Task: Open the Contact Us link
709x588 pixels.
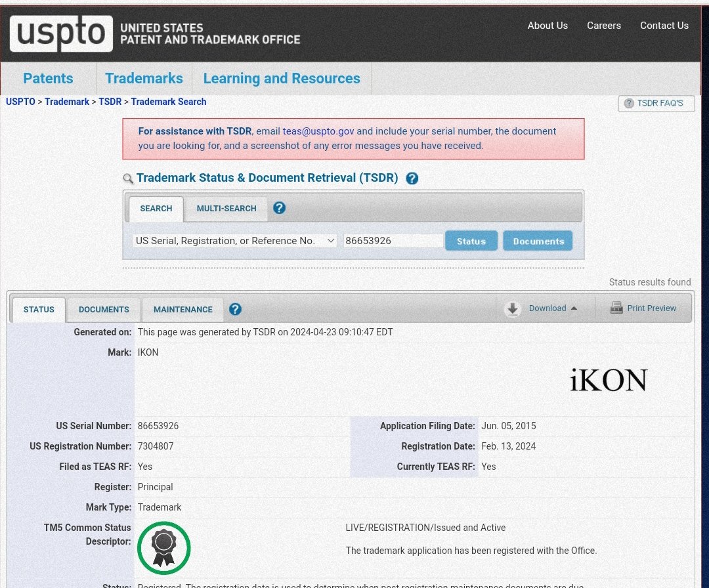Action: click(x=664, y=26)
